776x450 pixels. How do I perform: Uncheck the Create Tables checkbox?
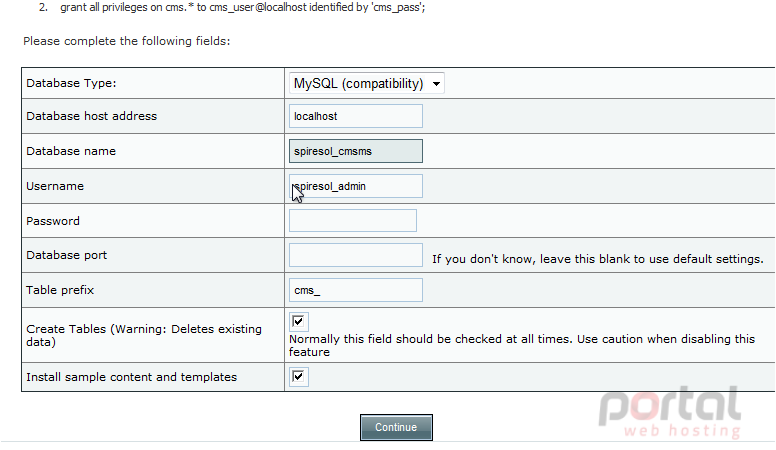(298, 321)
